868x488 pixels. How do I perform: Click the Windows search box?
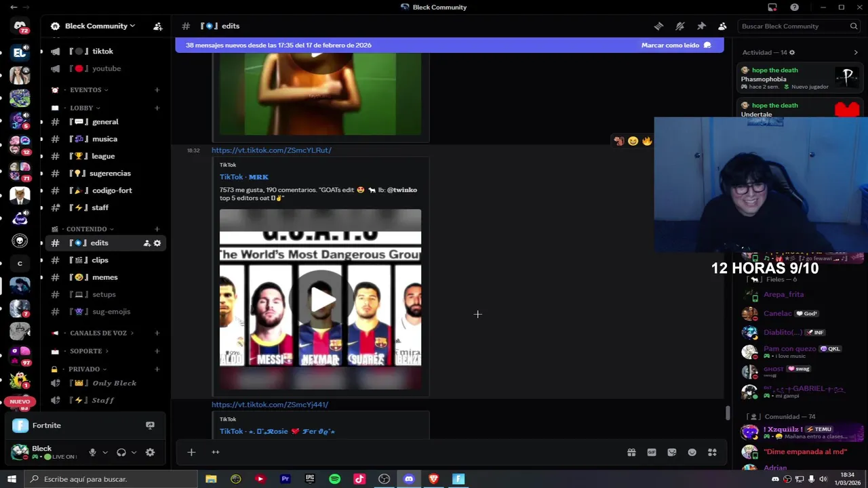(x=112, y=479)
